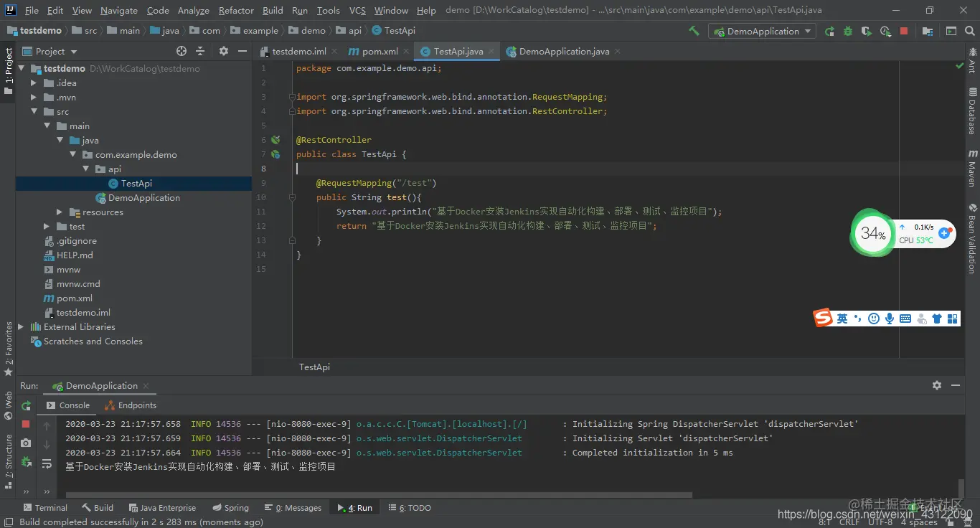The image size is (980, 528).
Task: Toggle the Maven tool window
Action: point(973,169)
